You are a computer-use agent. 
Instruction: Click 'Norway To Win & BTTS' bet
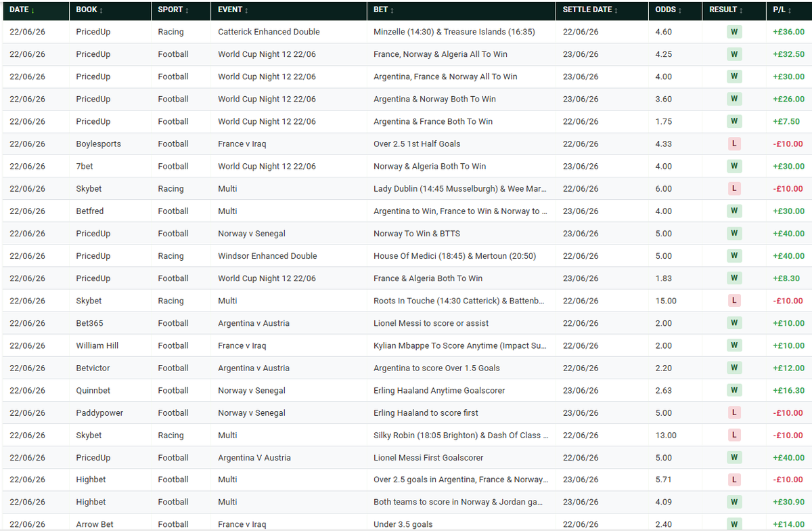[417, 234]
